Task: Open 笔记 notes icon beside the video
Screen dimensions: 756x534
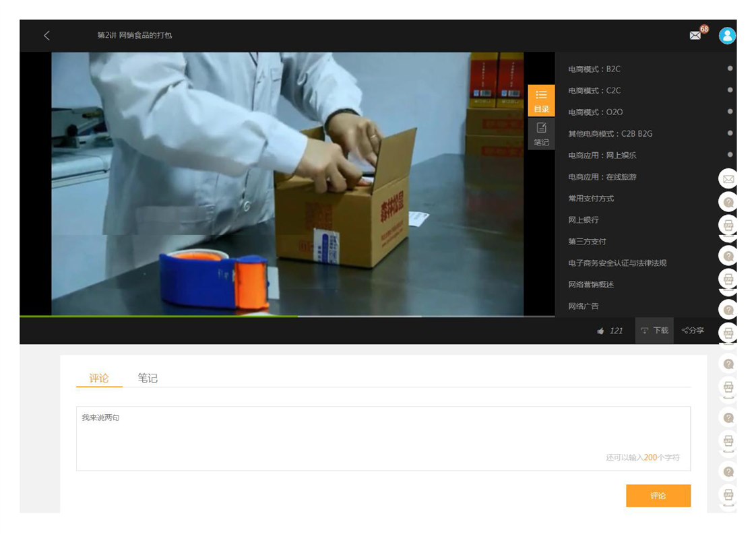Action: 541,133
